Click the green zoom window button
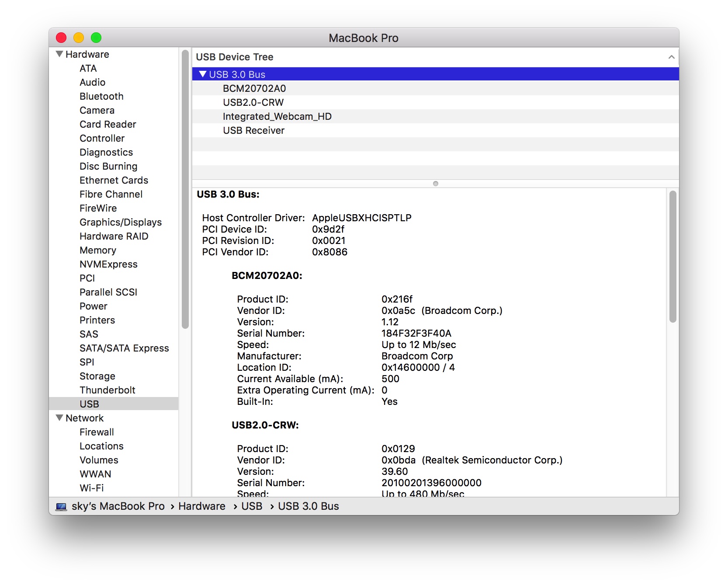This screenshot has height=585, width=728. [x=96, y=38]
